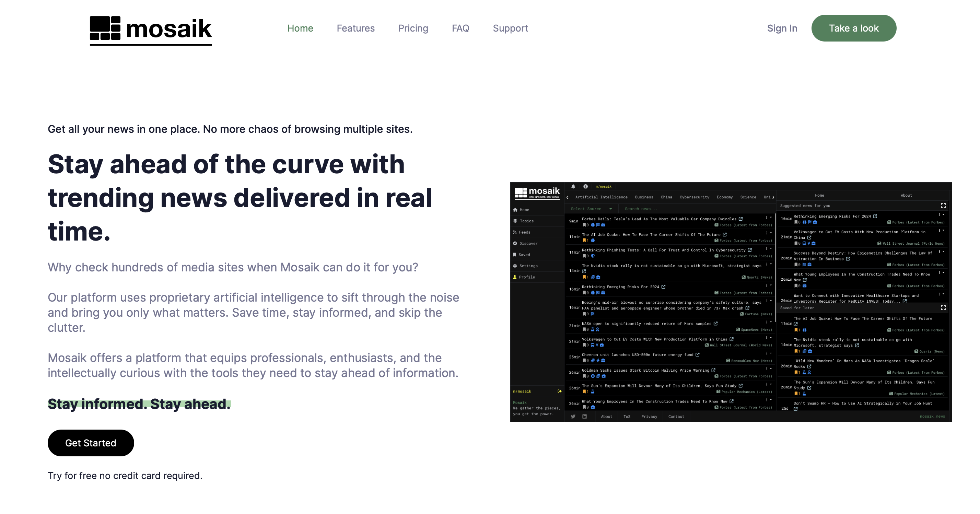Click the notification bell icon in preview
The height and width of the screenshot is (514, 980).
point(573,186)
